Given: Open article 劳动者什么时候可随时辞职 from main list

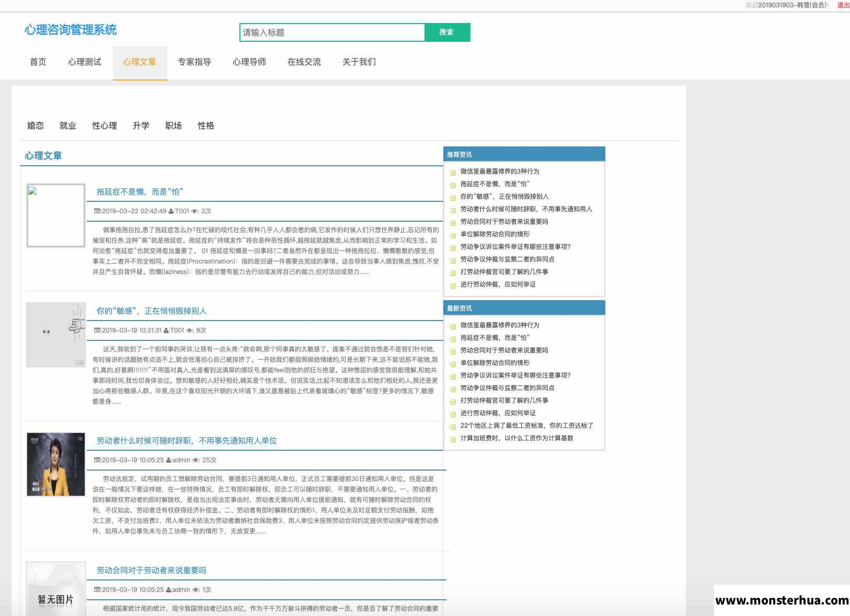Looking at the screenshot, I should coord(187,441).
